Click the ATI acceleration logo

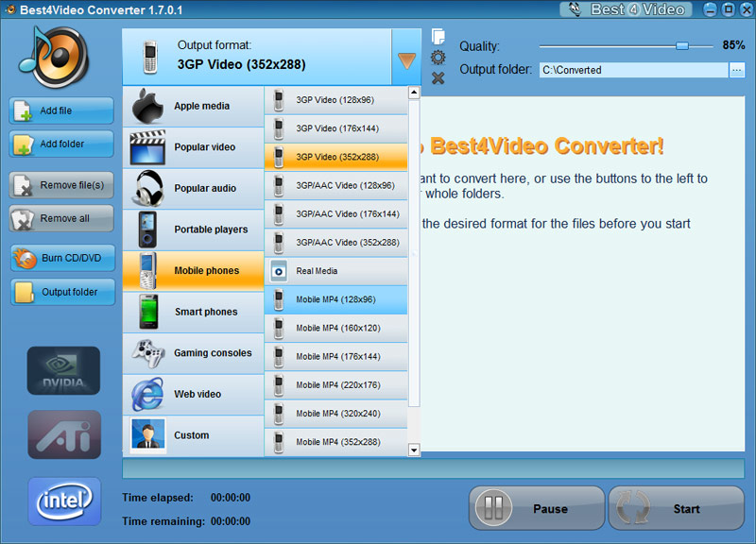pyautogui.click(x=64, y=434)
